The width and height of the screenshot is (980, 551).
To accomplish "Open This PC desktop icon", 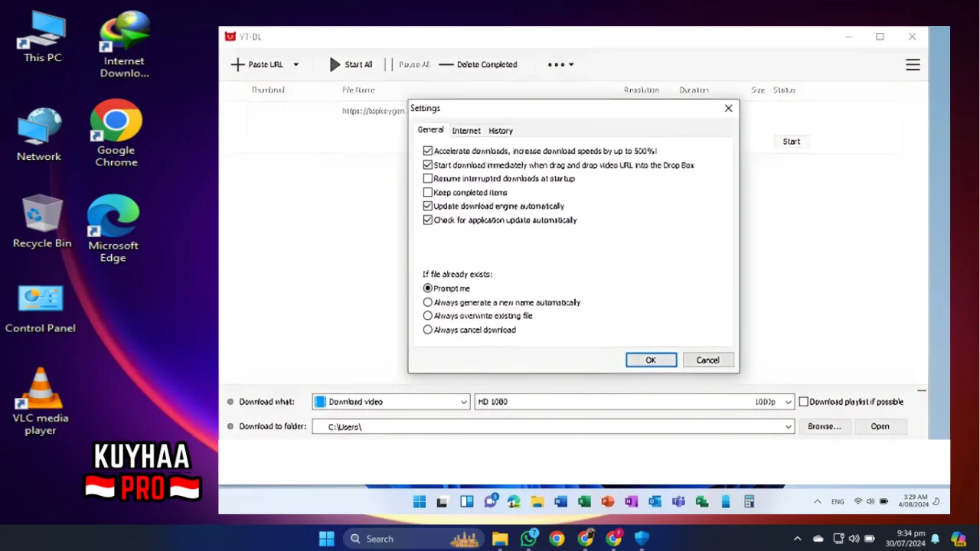I will point(43,38).
